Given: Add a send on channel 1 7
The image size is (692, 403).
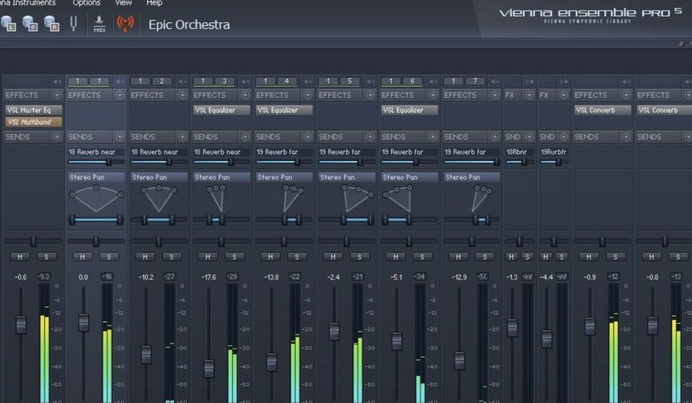Looking at the screenshot, I should (495, 137).
